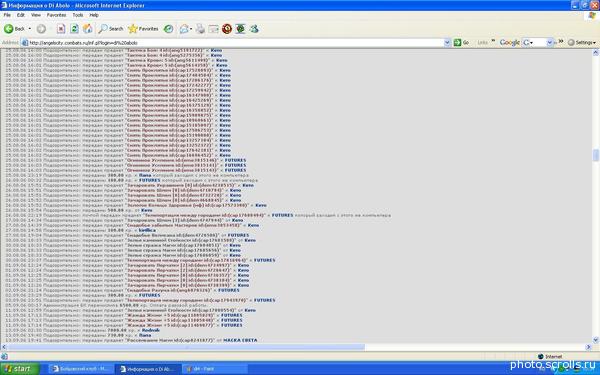Viewport: 600px width, 375px height.
Task: Click the Google toolbar logo
Action: pyautogui.click(x=509, y=42)
